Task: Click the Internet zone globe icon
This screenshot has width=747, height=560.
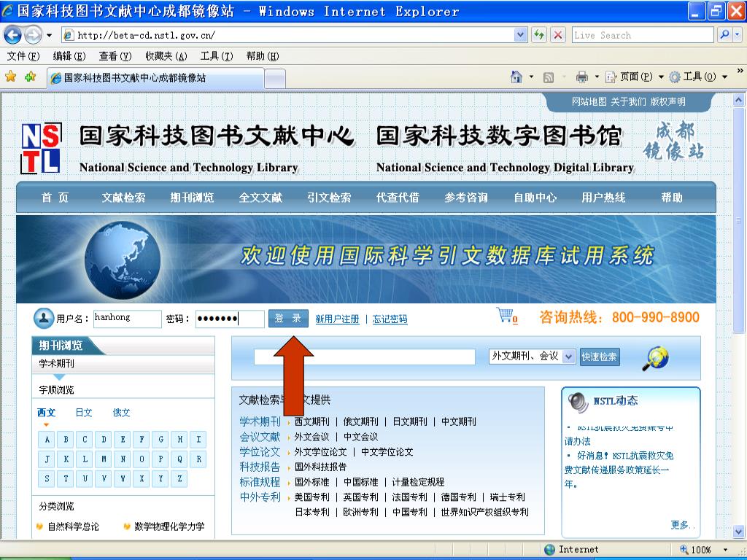Action: click(550, 550)
